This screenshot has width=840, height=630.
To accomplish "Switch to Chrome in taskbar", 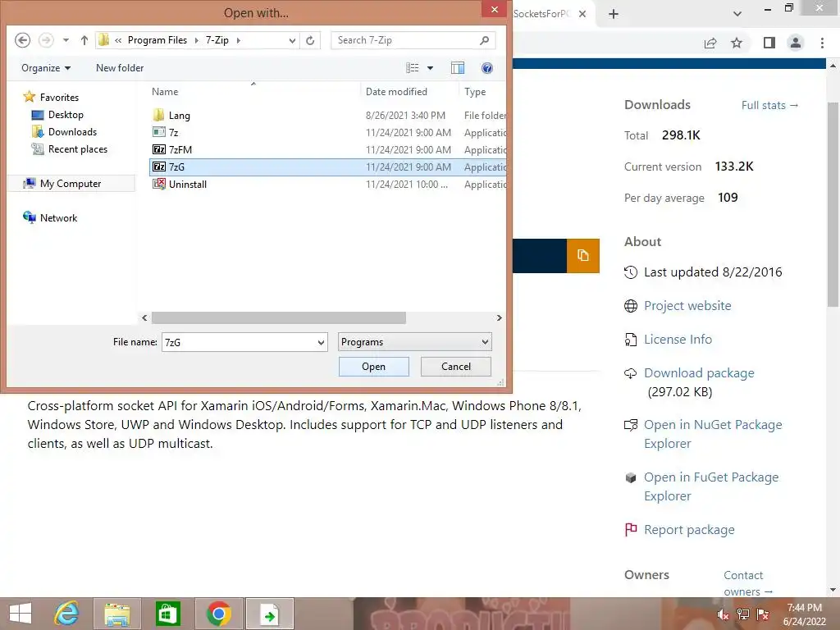I will click(219, 614).
